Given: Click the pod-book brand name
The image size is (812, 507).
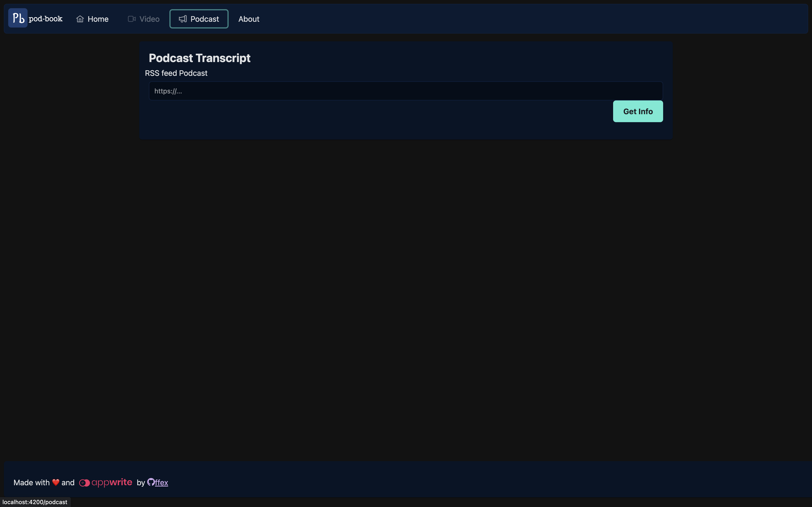Looking at the screenshot, I should pos(46,19).
